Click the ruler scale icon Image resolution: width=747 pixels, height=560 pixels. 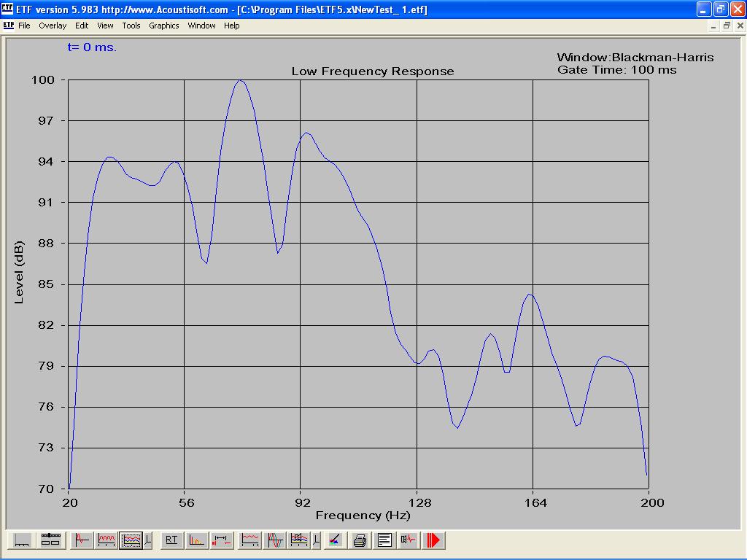22,540
